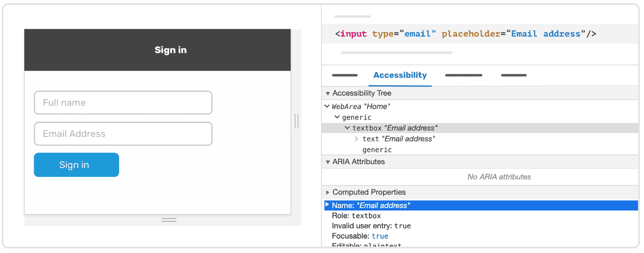This screenshot has height=253, width=644.
Task: Click the Email Address field in the form
Action: click(x=123, y=134)
